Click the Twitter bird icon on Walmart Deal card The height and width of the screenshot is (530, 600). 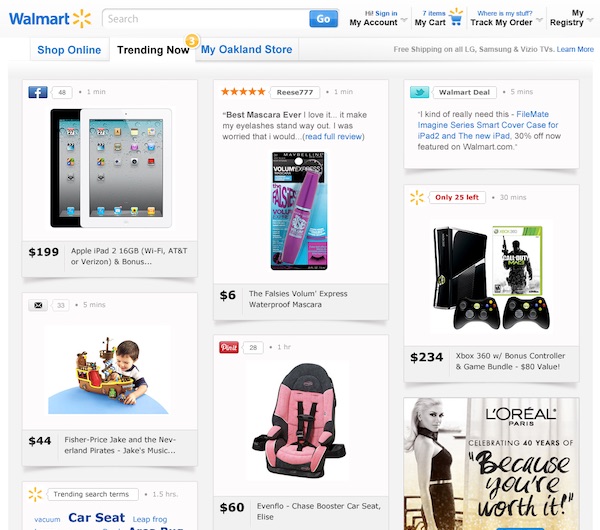(x=419, y=92)
